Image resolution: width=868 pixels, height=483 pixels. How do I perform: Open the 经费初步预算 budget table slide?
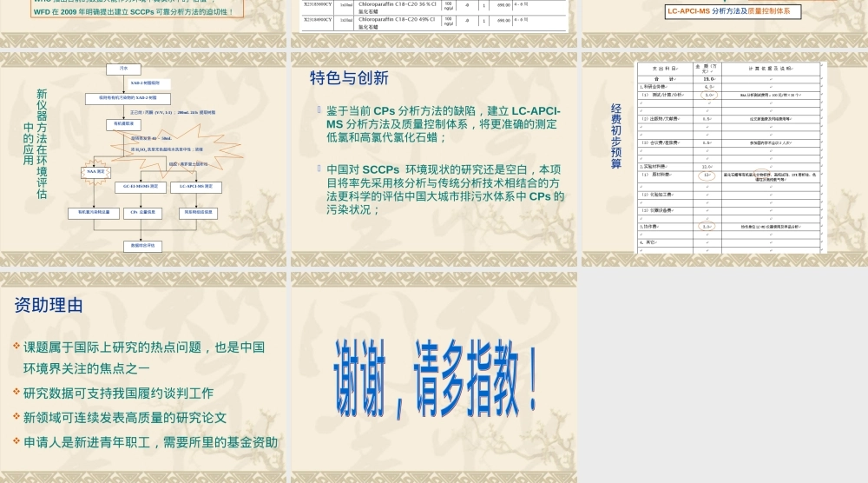pyautogui.click(x=725, y=159)
